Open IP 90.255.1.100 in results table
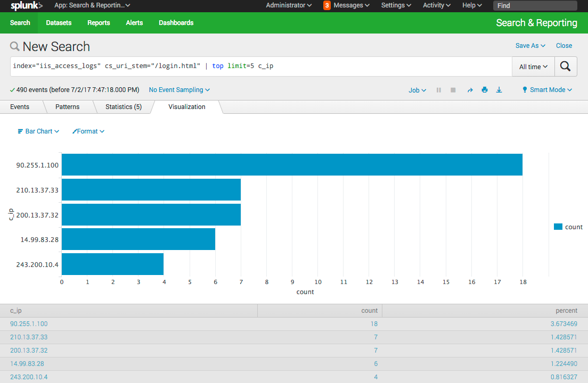588x383 pixels. click(29, 324)
